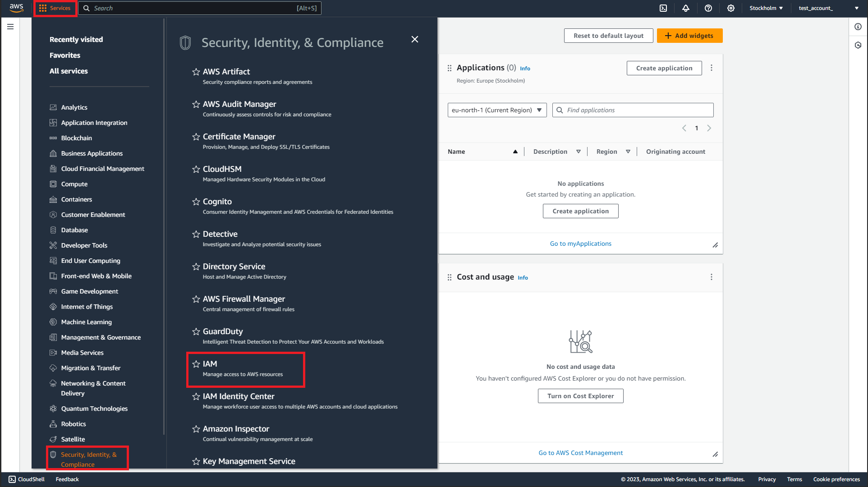The height and width of the screenshot is (487, 868).
Task: Click the Add widgets button
Action: [x=689, y=36]
